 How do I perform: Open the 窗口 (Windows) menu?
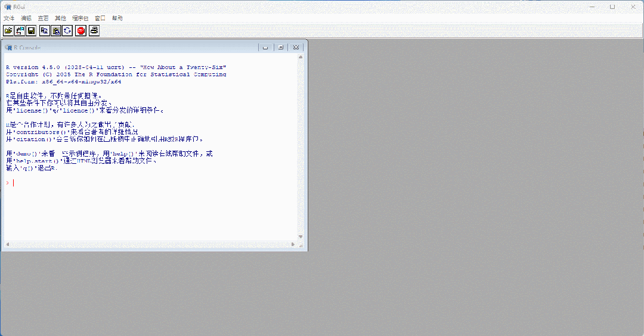coord(100,18)
